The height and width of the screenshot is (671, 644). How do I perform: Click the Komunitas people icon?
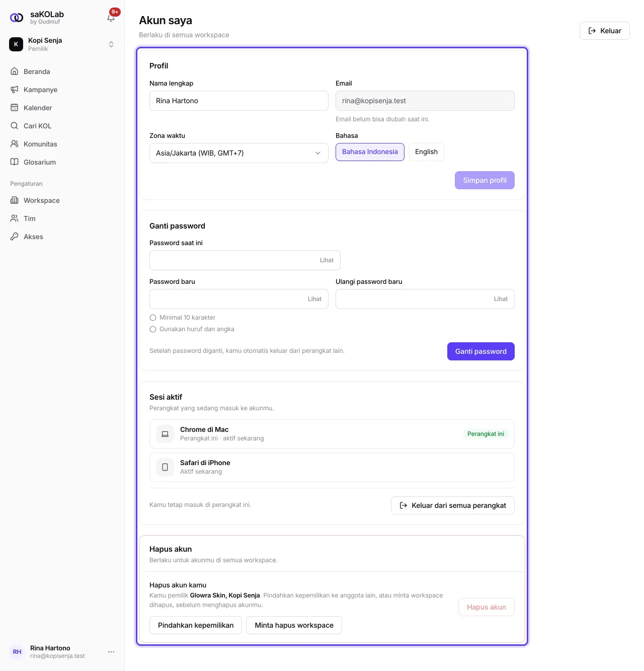(15, 144)
